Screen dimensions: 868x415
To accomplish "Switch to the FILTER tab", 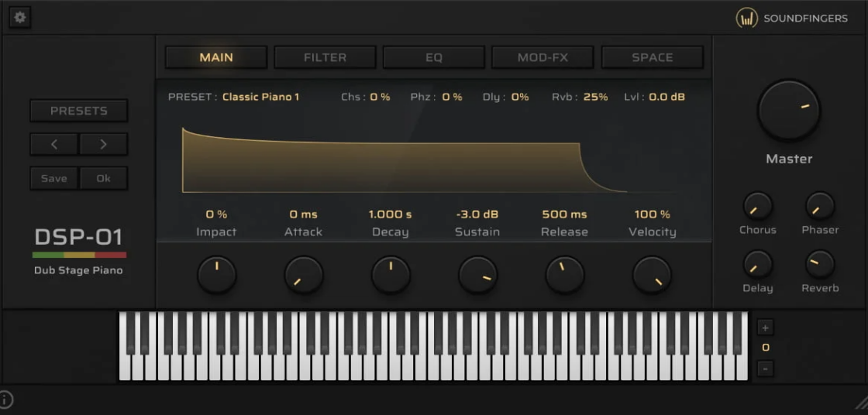I will pos(325,57).
